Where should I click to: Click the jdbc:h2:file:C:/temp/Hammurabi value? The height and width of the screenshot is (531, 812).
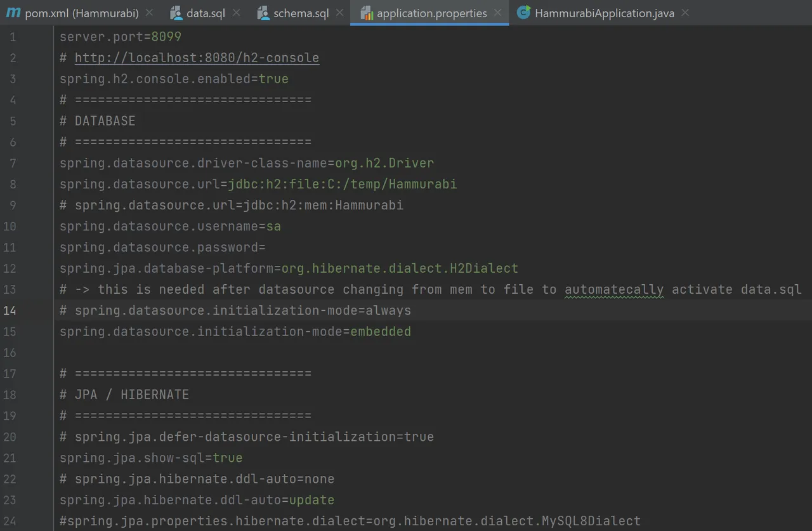[x=343, y=184]
